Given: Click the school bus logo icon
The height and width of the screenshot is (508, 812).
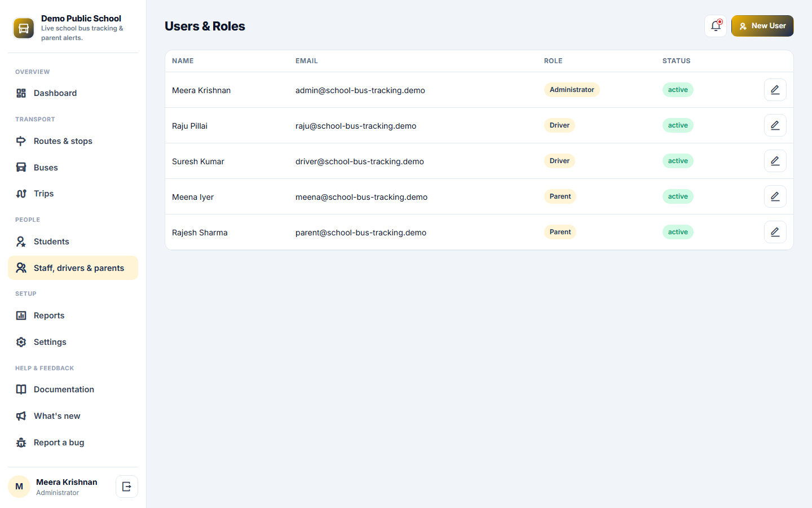Looking at the screenshot, I should click(x=24, y=28).
